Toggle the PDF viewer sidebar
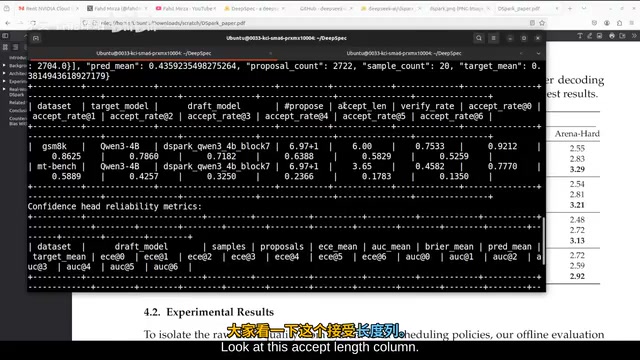This screenshot has height=360, width=640. click(x=5, y=36)
